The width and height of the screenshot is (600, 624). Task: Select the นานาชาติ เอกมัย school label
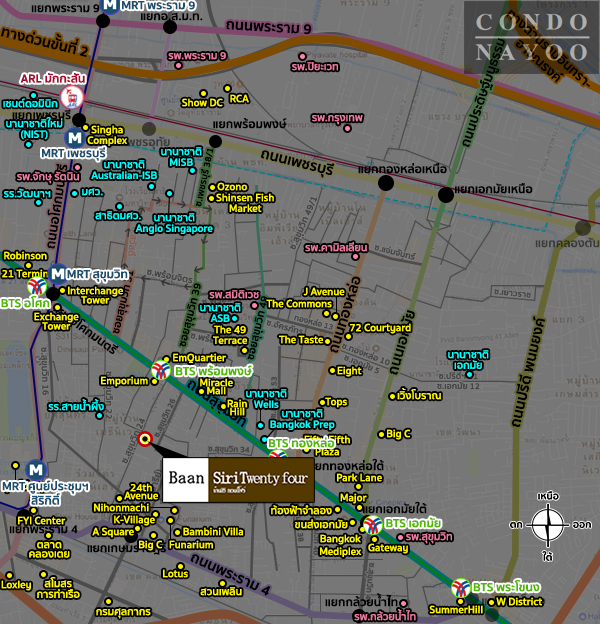point(468,360)
